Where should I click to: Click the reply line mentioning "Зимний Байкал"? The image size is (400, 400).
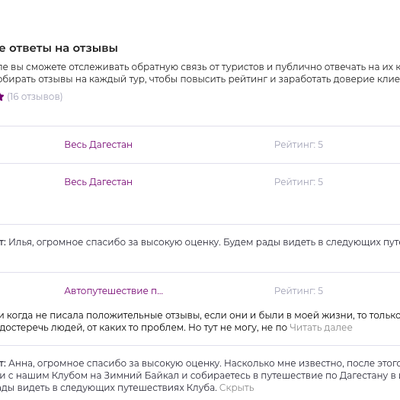[200, 375]
